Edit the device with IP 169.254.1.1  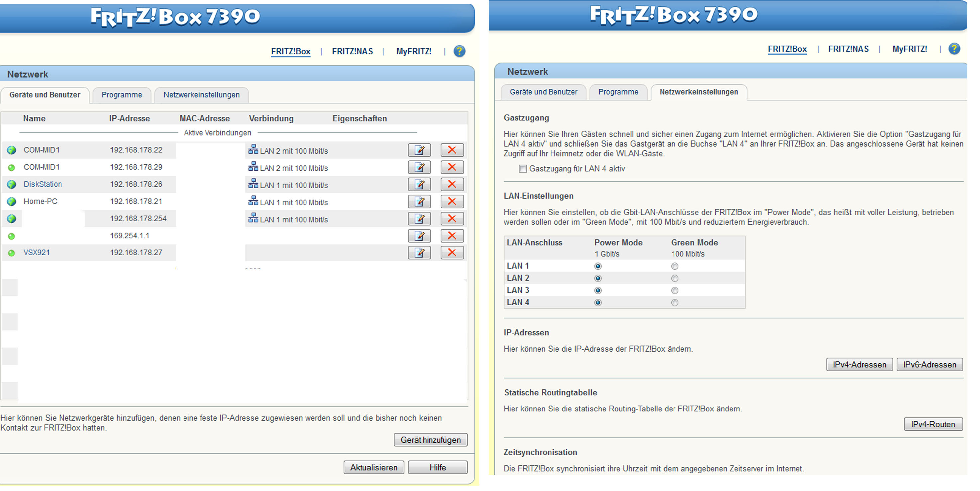(419, 236)
